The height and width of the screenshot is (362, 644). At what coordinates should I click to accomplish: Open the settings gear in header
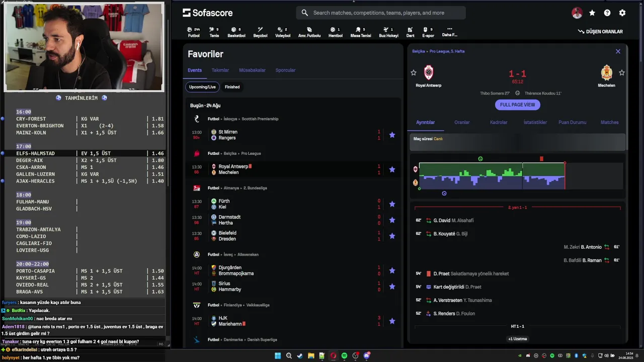click(x=622, y=13)
